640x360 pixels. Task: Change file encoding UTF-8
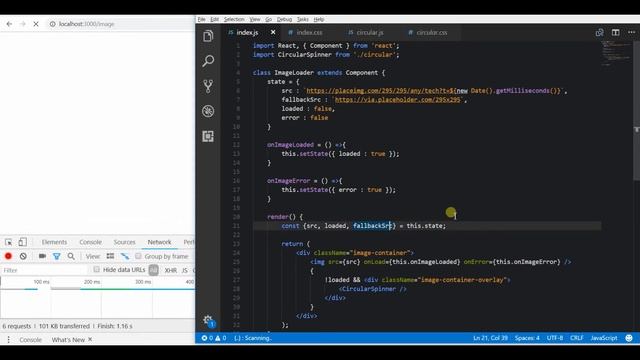pos(555,338)
